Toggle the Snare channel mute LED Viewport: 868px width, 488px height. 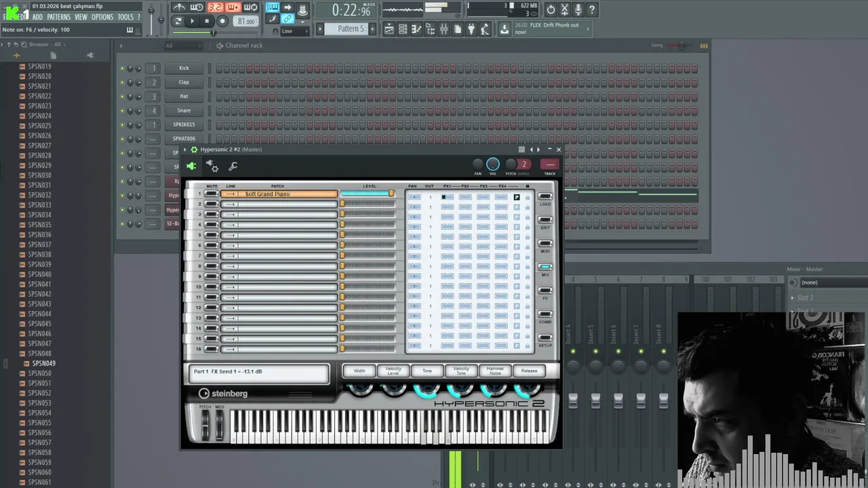pyautogui.click(x=123, y=110)
